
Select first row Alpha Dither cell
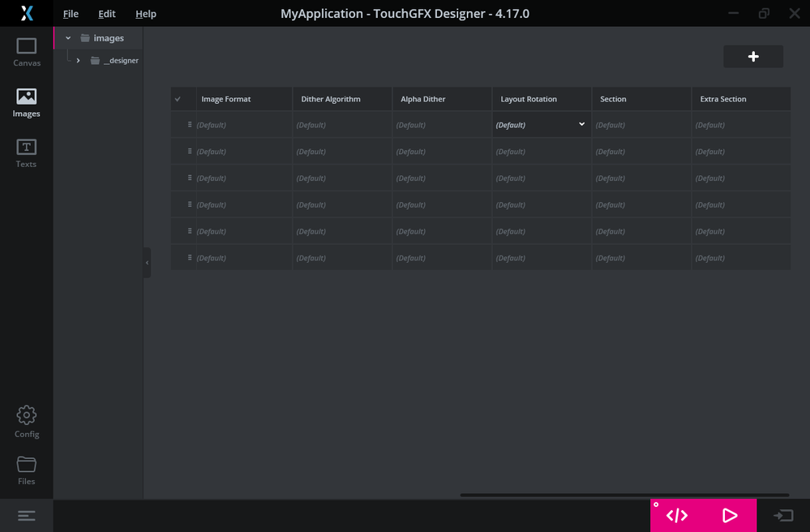click(x=442, y=125)
